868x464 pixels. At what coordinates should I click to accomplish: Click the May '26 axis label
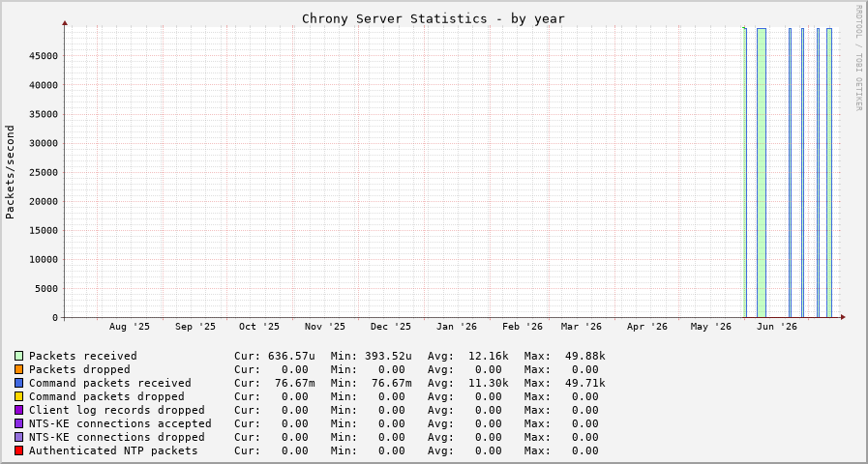[711, 327]
